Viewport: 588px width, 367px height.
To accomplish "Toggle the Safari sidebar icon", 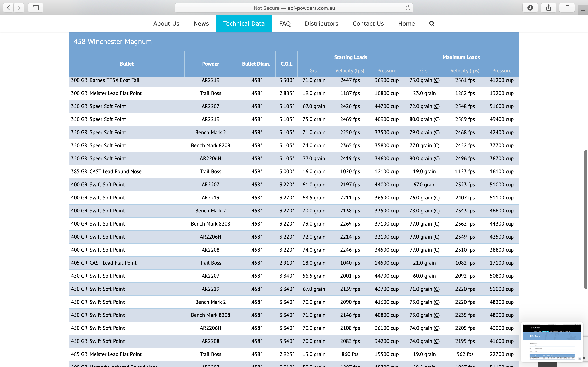I will [x=36, y=8].
